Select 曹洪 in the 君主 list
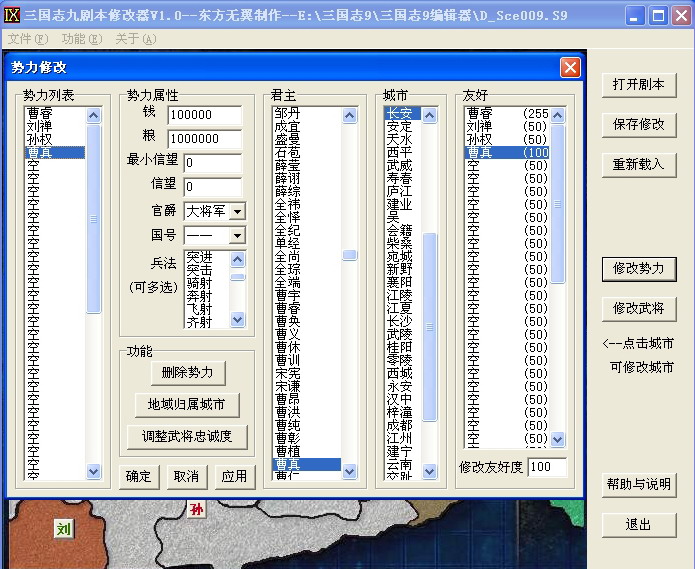The width and height of the screenshot is (695, 569). (x=307, y=412)
